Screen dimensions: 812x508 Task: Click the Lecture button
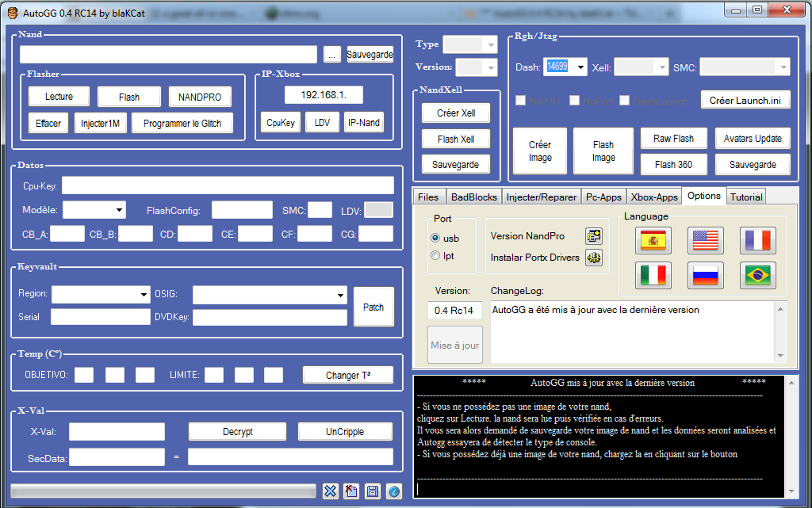coord(59,96)
